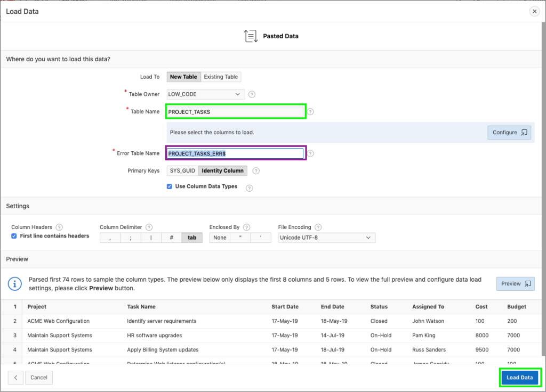The width and height of the screenshot is (546, 392).
Task: Uncheck Use Column Data Types
Action: point(169,187)
